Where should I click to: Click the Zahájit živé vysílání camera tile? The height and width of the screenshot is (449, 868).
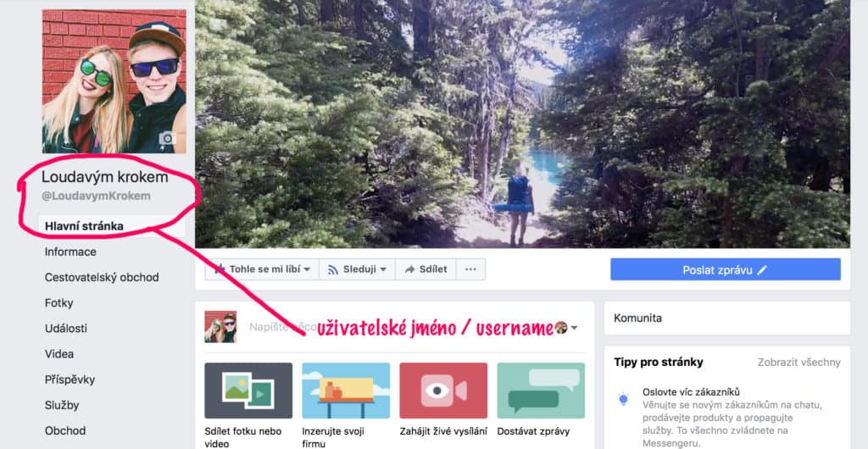443,391
